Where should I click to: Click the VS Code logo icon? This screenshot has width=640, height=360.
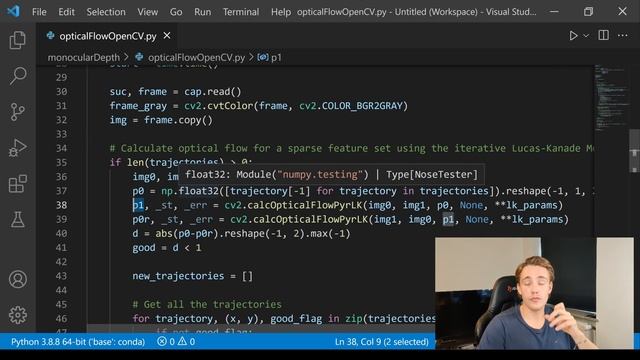coord(13,11)
